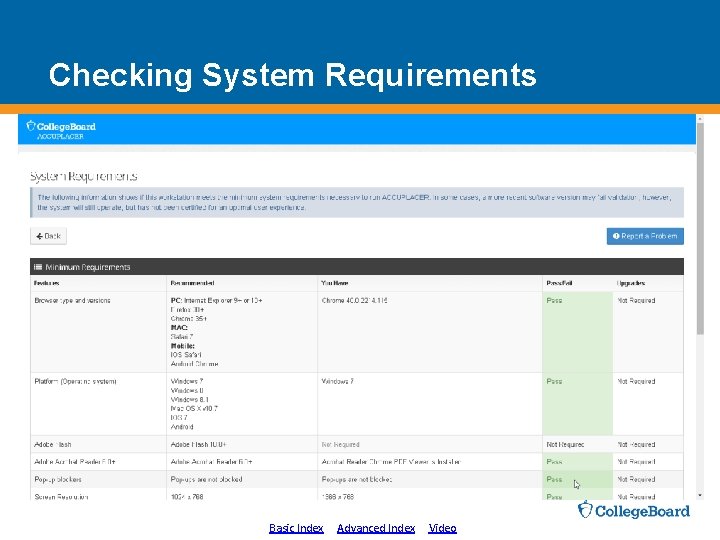Click the list icon beside Minimum Requirements
720x540 pixels.
38,267
